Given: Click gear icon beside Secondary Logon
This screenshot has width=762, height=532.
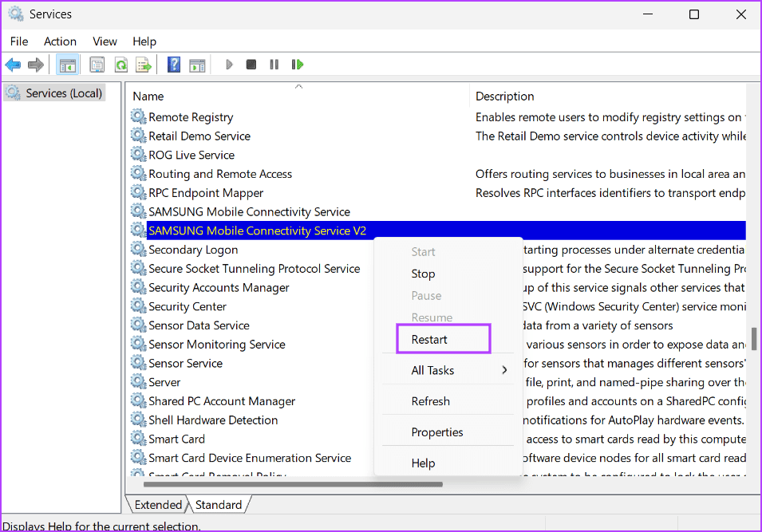Looking at the screenshot, I should point(139,249).
